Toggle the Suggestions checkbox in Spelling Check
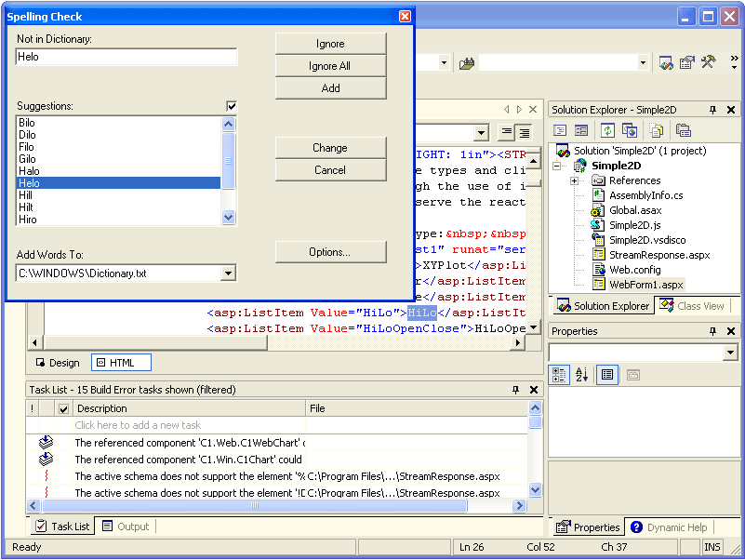Screen dimensions: 745x560 (231, 106)
